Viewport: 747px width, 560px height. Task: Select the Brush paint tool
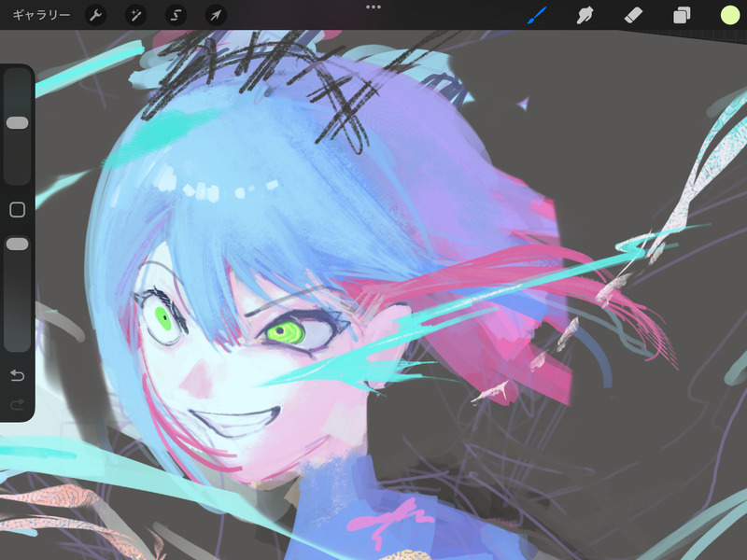(x=537, y=15)
